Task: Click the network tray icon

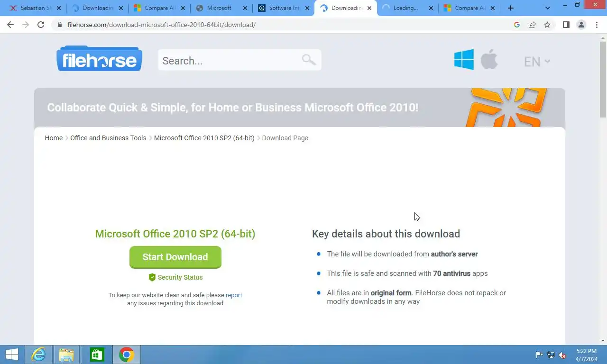Action: click(x=551, y=355)
